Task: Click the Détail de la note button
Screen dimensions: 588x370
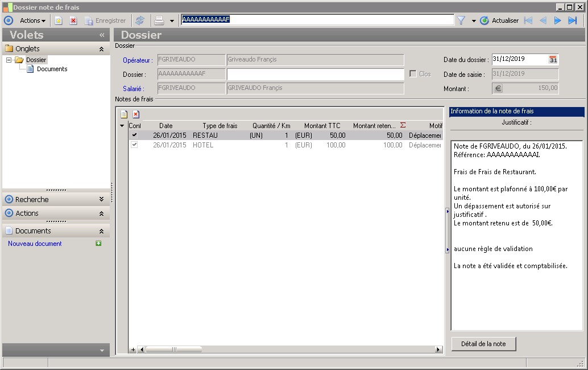Action: click(x=483, y=344)
